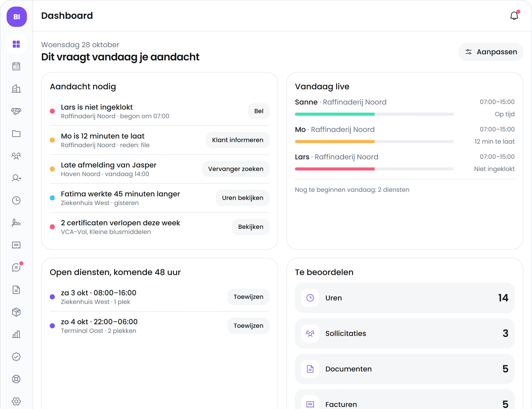Screen dimensions: 532x409
Task: Open the Documenten review card
Action: [x=405, y=369]
